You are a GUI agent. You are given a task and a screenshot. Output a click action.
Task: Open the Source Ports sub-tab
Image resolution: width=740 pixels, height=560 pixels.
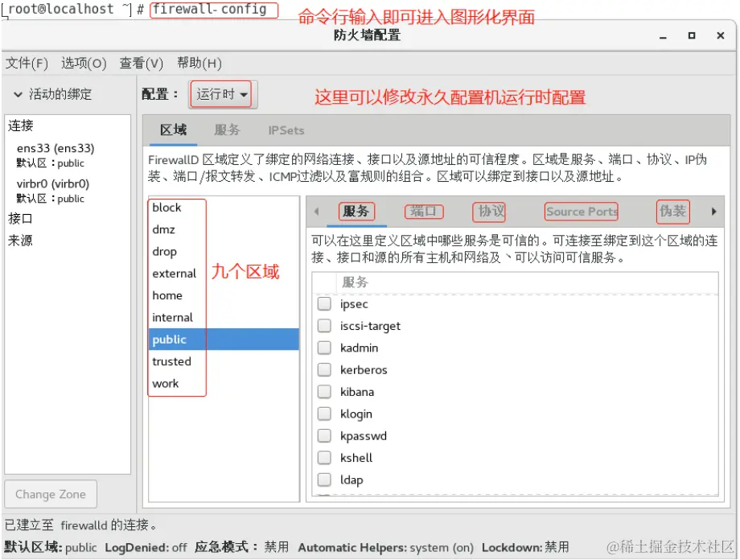(582, 212)
